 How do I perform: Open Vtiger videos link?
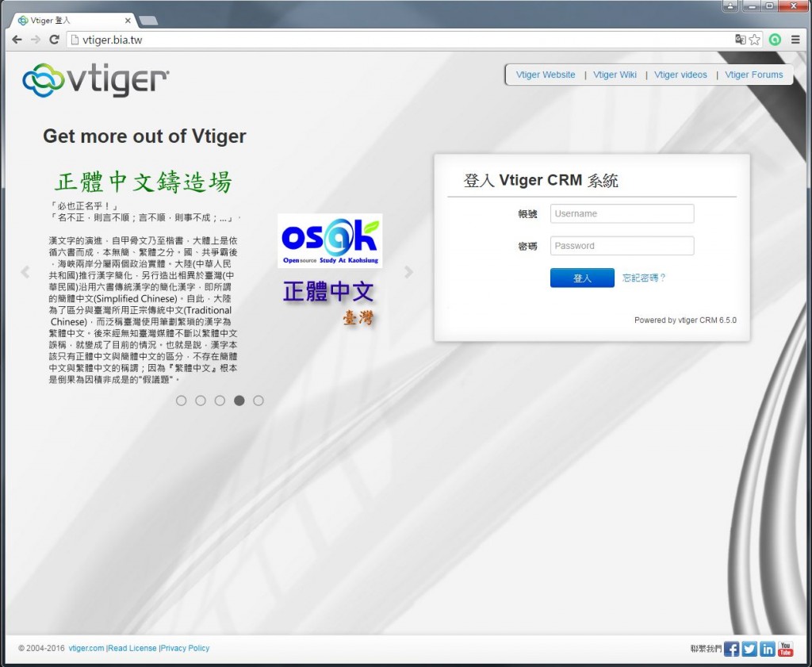680,75
